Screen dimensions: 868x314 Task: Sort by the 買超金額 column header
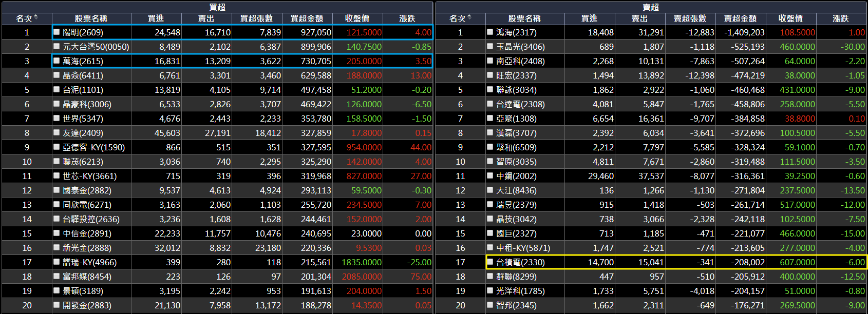click(307, 18)
